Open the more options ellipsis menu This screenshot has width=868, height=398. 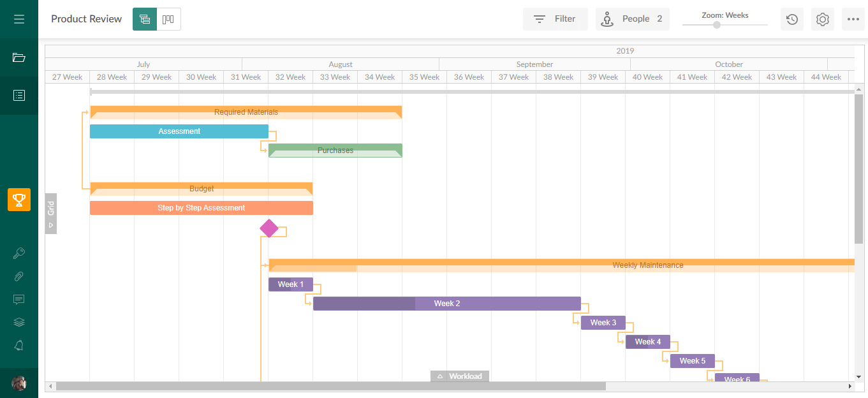[x=853, y=19]
